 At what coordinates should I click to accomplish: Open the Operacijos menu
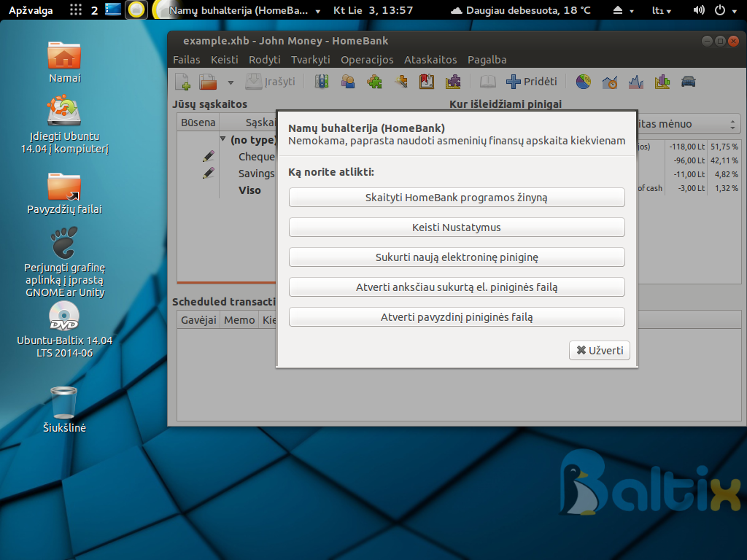coord(367,60)
